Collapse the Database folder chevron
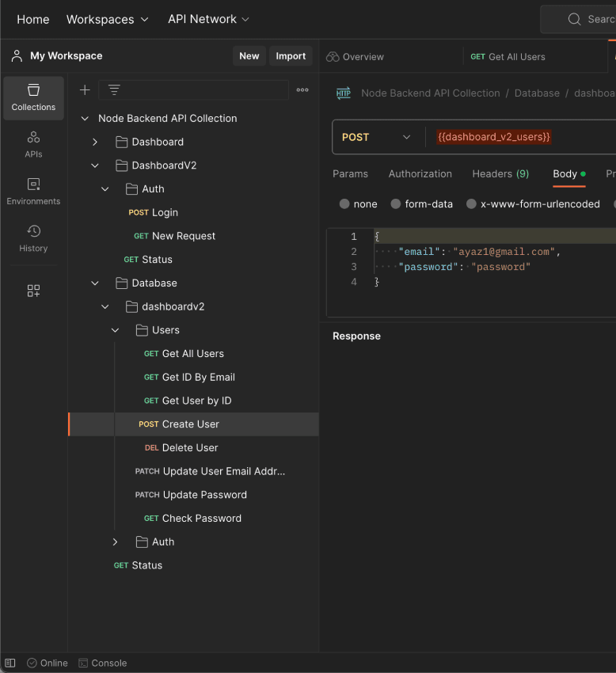616x673 pixels. pos(95,283)
